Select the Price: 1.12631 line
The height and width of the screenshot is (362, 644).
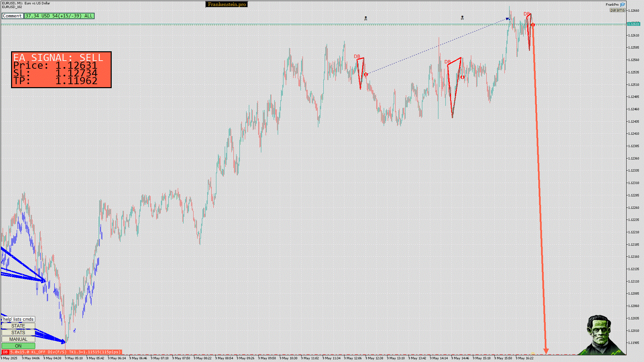(x=55, y=65)
